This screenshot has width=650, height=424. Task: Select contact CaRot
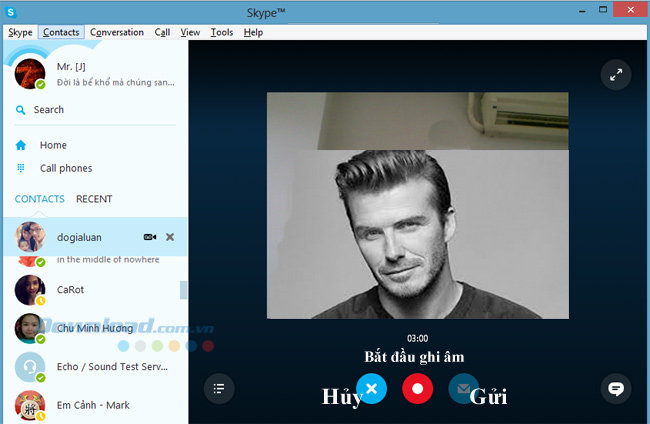click(95, 290)
